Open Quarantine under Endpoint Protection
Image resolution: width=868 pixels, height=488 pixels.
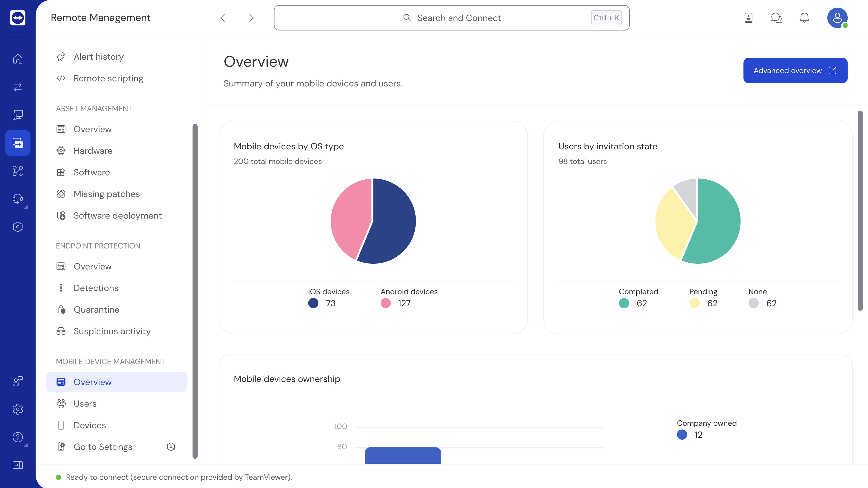pos(96,310)
